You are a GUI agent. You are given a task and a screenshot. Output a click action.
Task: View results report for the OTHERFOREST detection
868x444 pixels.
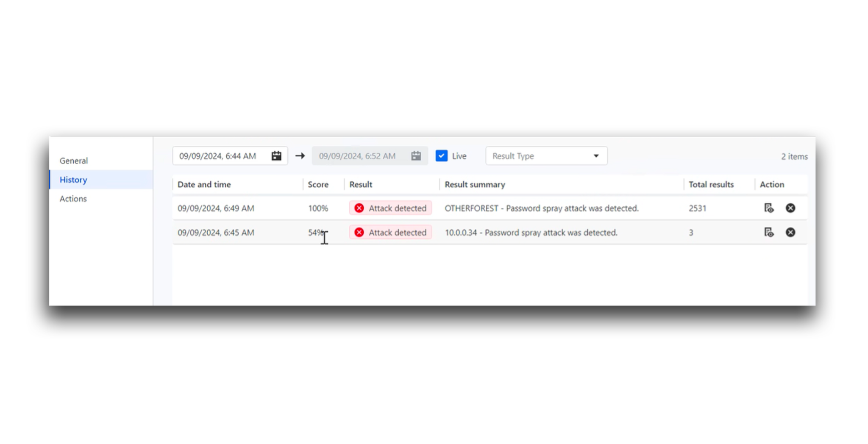pos(768,208)
